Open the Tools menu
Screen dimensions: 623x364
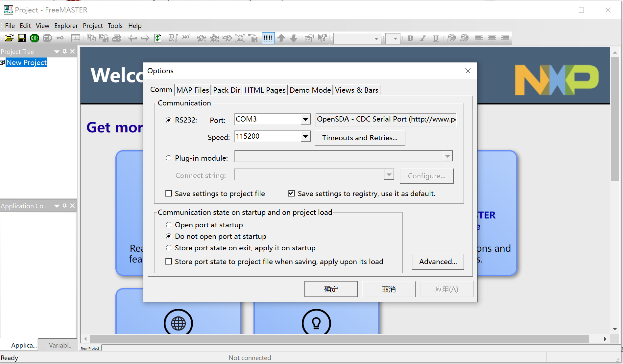pyautogui.click(x=115, y=26)
